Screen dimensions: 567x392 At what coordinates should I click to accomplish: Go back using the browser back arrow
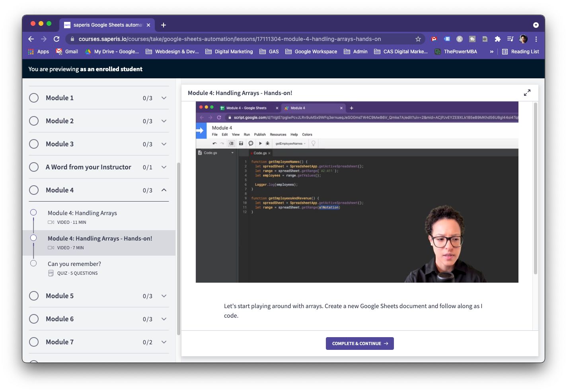(31, 39)
